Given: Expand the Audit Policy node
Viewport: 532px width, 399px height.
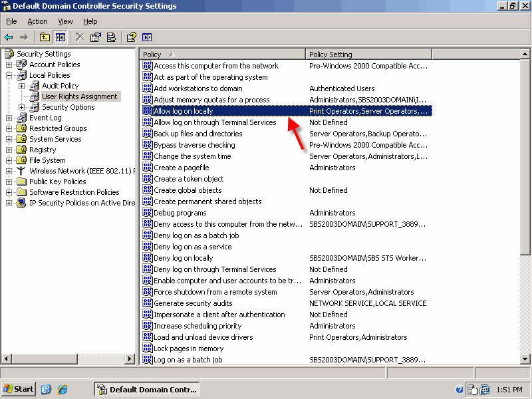Looking at the screenshot, I should tap(22, 86).
